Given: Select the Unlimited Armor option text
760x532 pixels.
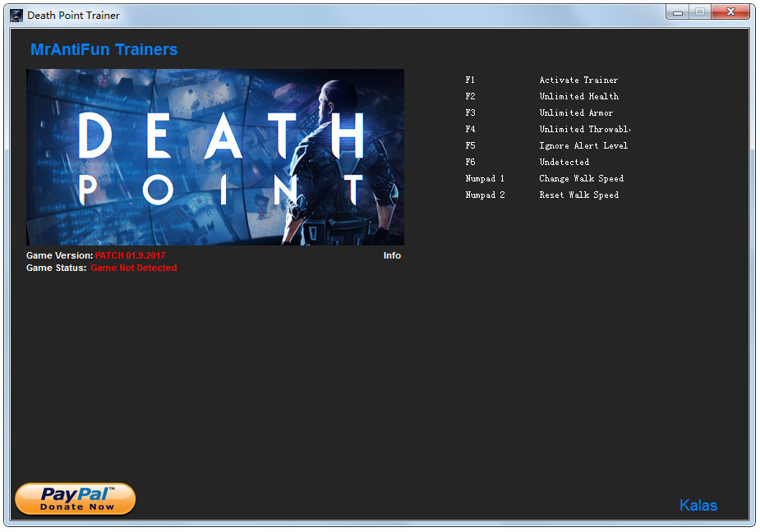Looking at the screenshot, I should [x=576, y=113].
